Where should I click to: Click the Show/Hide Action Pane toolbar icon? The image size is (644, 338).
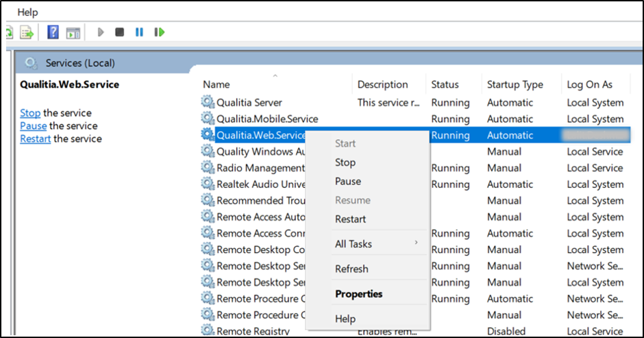(73, 32)
